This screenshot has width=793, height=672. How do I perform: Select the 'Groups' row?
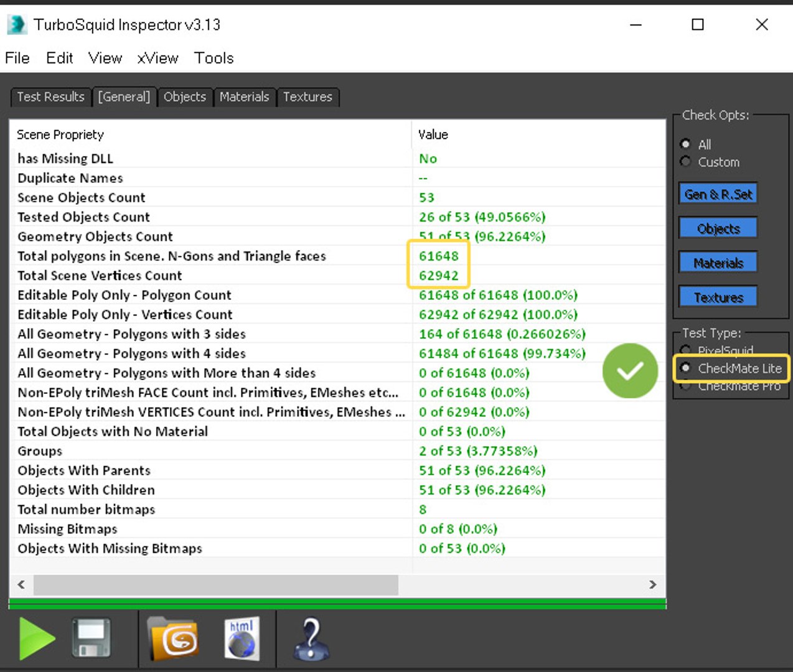(337, 451)
